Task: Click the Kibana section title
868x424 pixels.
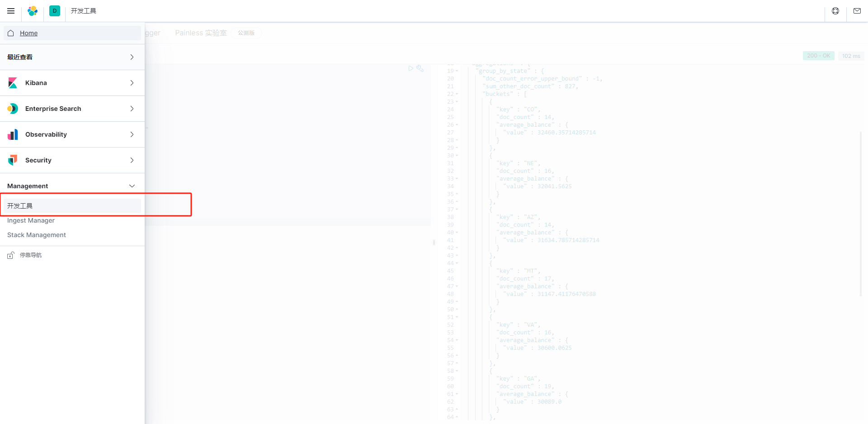Action: (x=36, y=83)
